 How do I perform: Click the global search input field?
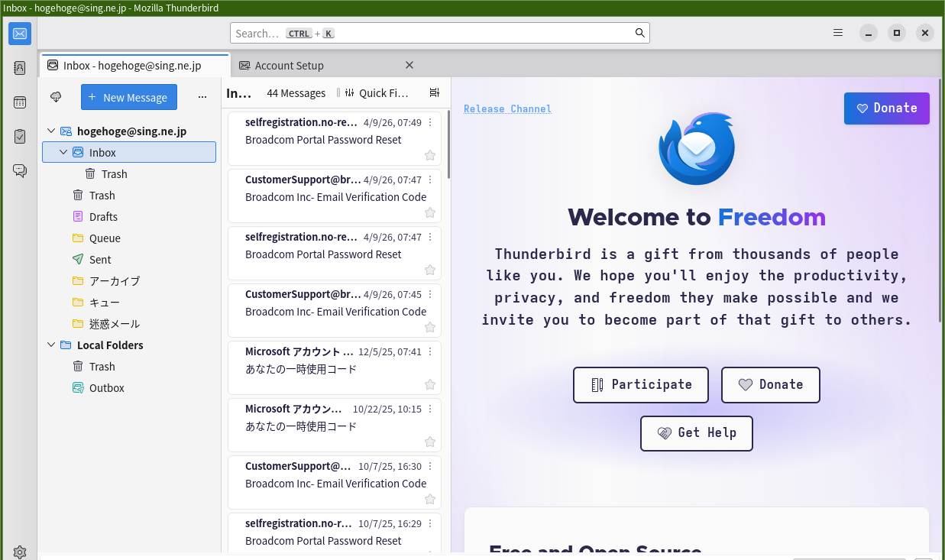(439, 33)
